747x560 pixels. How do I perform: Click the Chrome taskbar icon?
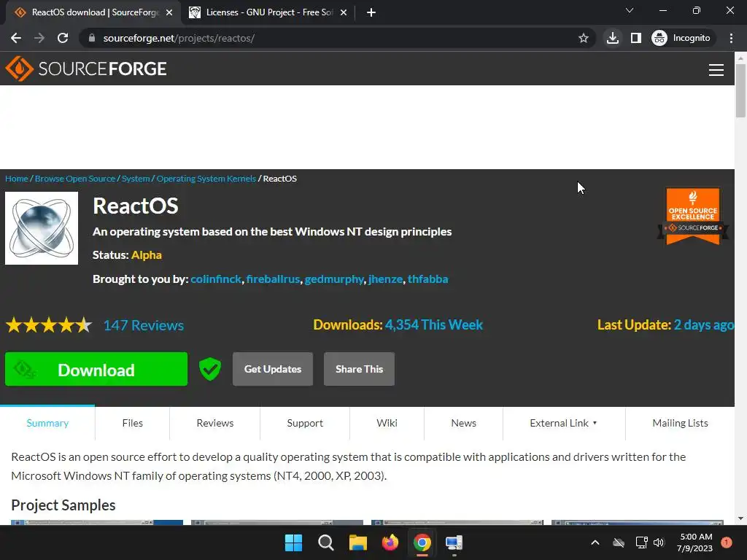(422, 542)
